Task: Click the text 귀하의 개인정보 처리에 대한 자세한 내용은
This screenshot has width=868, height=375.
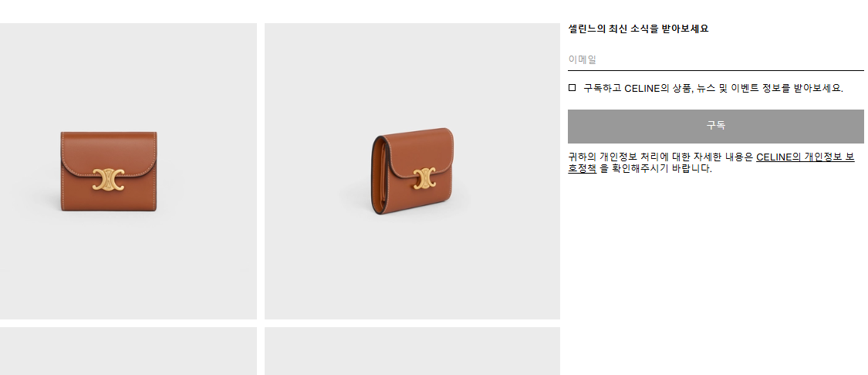Action: click(x=660, y=157)
